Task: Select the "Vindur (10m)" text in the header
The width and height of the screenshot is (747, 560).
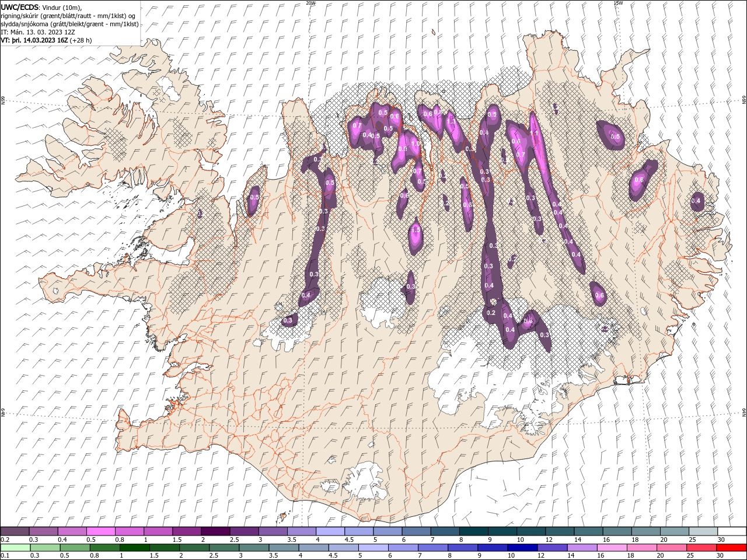Action: coord(62,7)
